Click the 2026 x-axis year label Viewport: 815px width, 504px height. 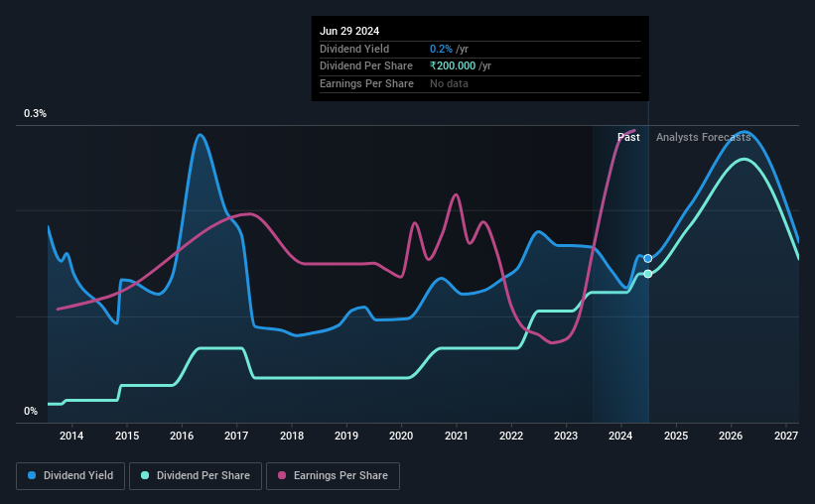pos(731,436)
